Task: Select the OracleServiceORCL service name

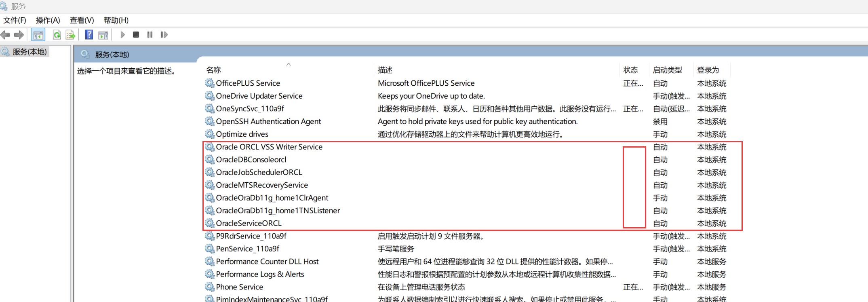Action: [x=249, y=223]
